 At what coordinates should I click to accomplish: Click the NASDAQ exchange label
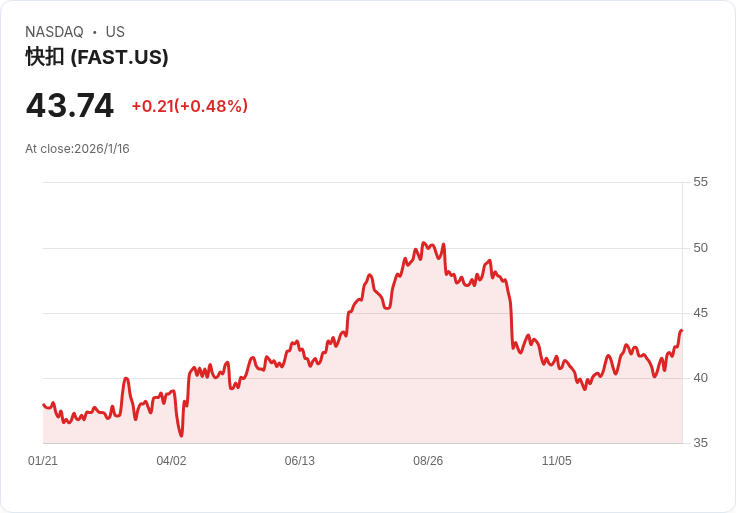[54, 32]
